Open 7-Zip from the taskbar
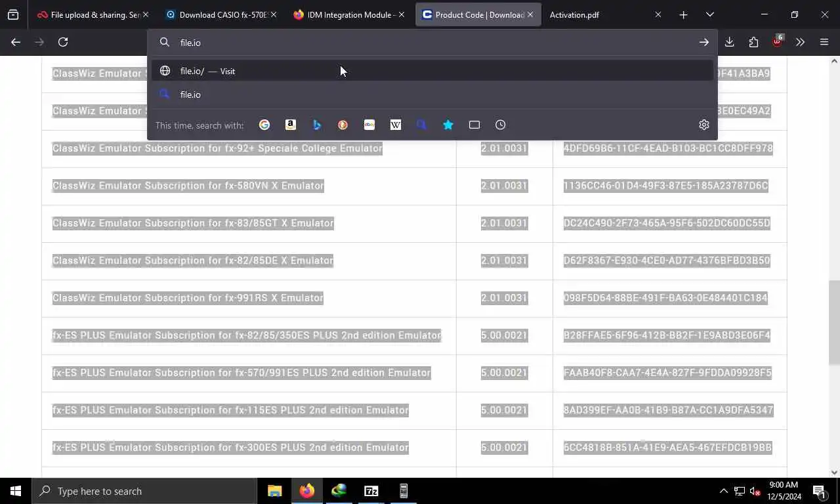 tap(371, 491)
